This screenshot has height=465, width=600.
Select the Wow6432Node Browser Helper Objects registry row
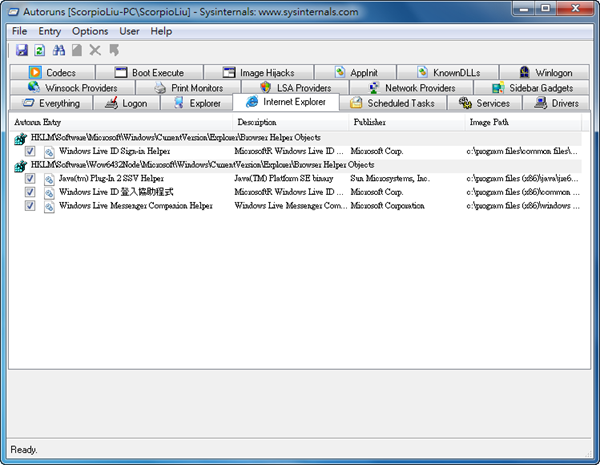tap(200, 165)
